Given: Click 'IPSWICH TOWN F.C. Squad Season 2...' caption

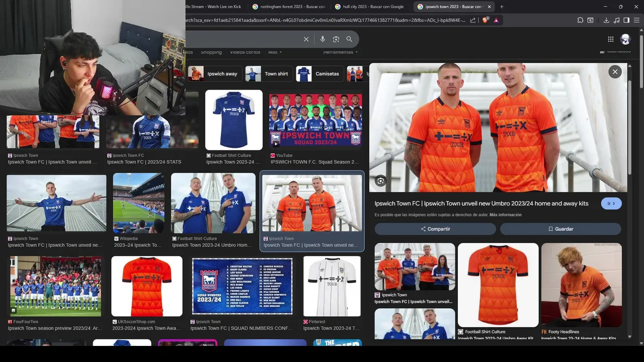Looking at the screenshot, I should (x=314, y=162).
